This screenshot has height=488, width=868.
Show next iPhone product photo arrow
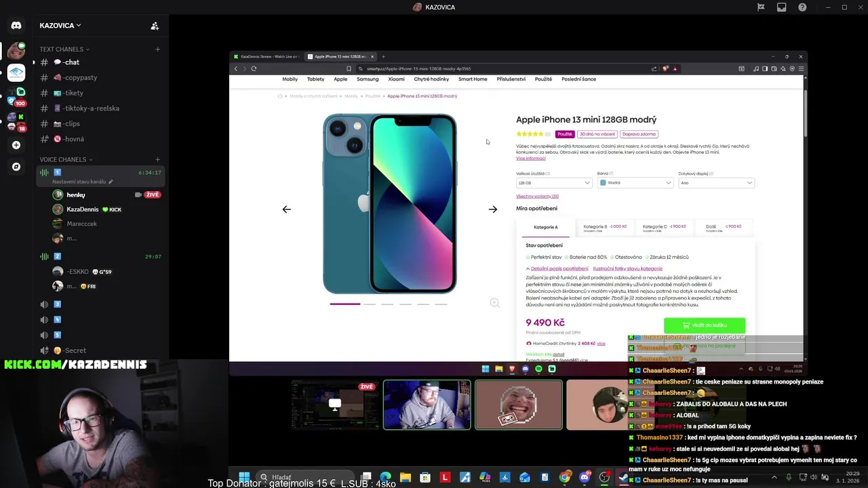pyautogui.click(x=493, y=209)
